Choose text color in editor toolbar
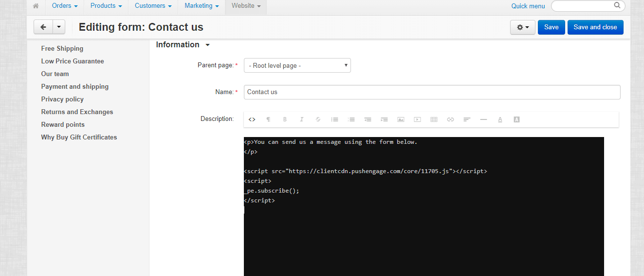Screen dimensions: 644x276 pos(500,119)
